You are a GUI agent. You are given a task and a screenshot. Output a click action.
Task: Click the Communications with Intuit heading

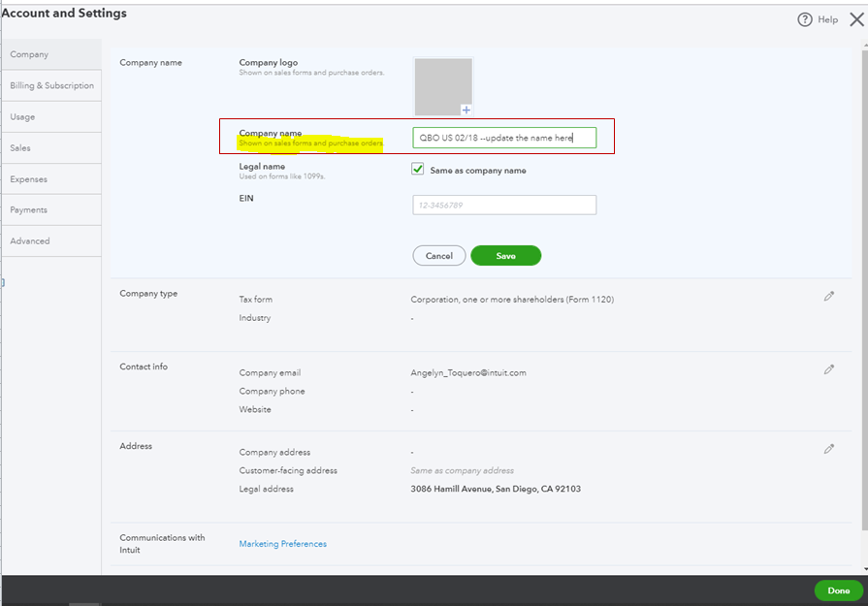(162, 544)
